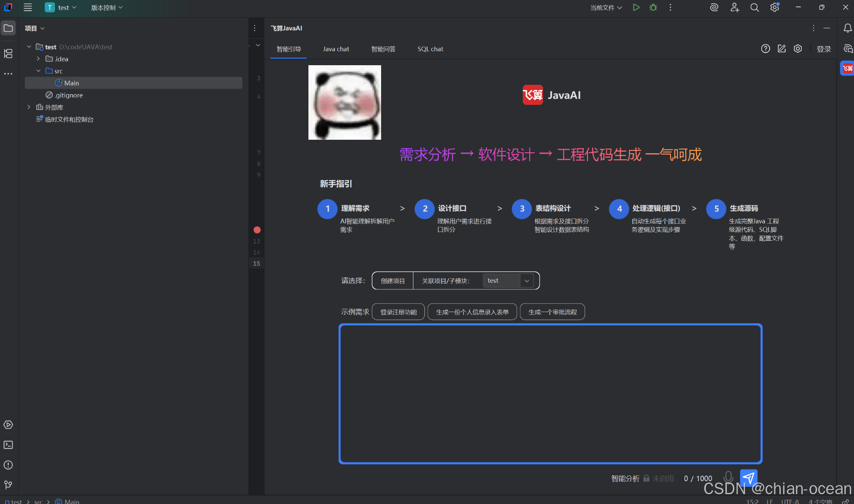The width and height of the screenshot is (854, 504).
Task: Select the Main class file
Action: [x=134, y=83]
